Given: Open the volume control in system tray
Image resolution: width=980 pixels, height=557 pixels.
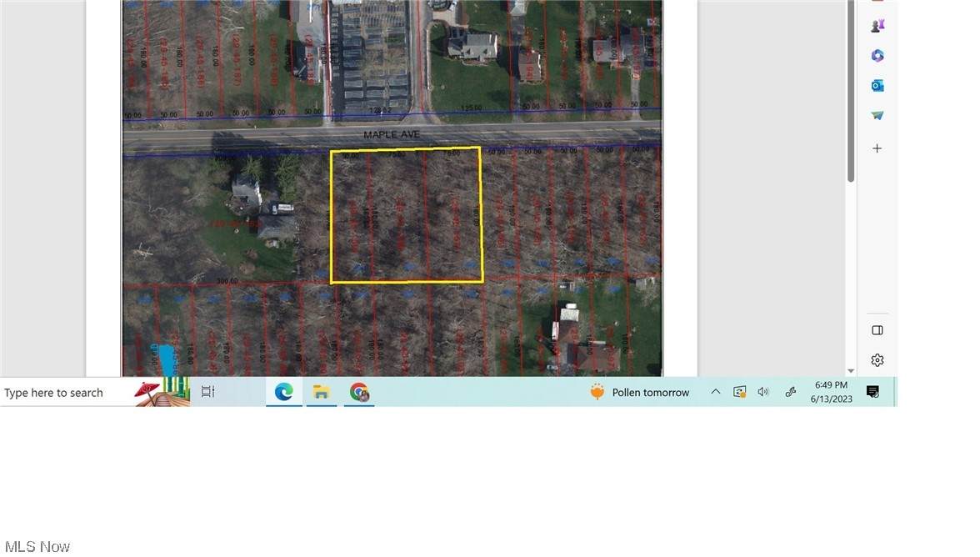Looking at the screenshot, I should 762,392.
